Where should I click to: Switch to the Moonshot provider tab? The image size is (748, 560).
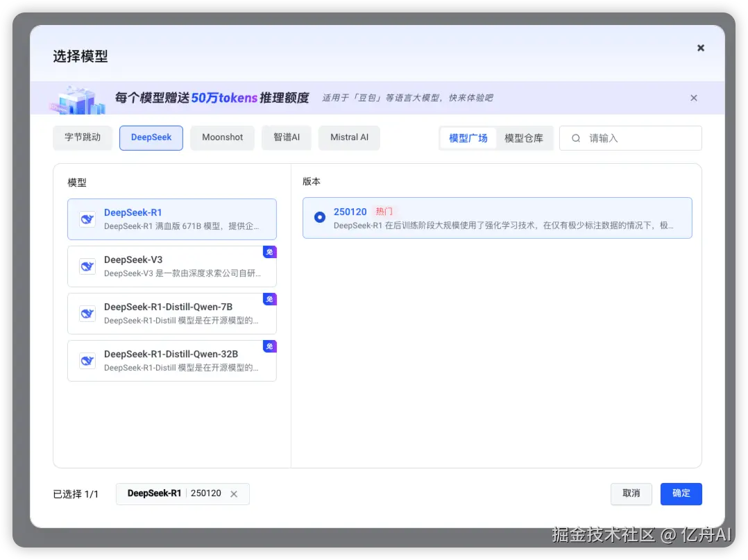222,137
